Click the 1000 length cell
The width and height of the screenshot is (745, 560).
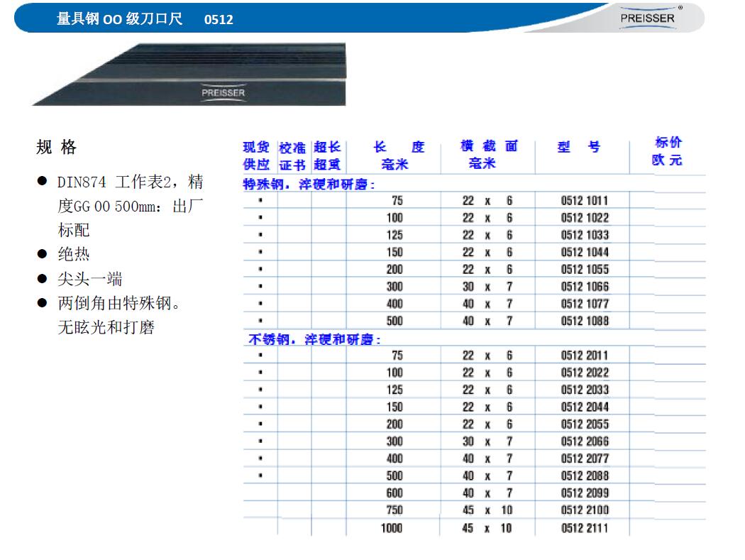point(392,527)
